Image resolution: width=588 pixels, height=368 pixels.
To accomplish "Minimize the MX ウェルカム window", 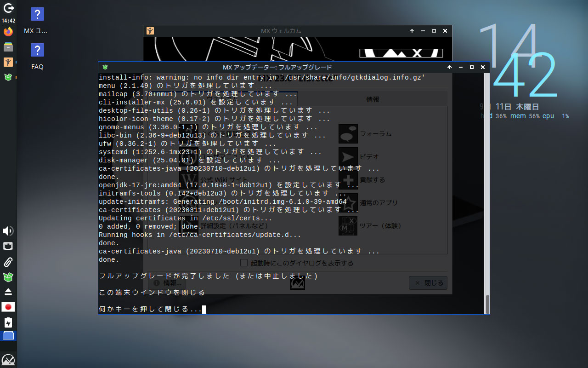I will [x=423, y=31].
